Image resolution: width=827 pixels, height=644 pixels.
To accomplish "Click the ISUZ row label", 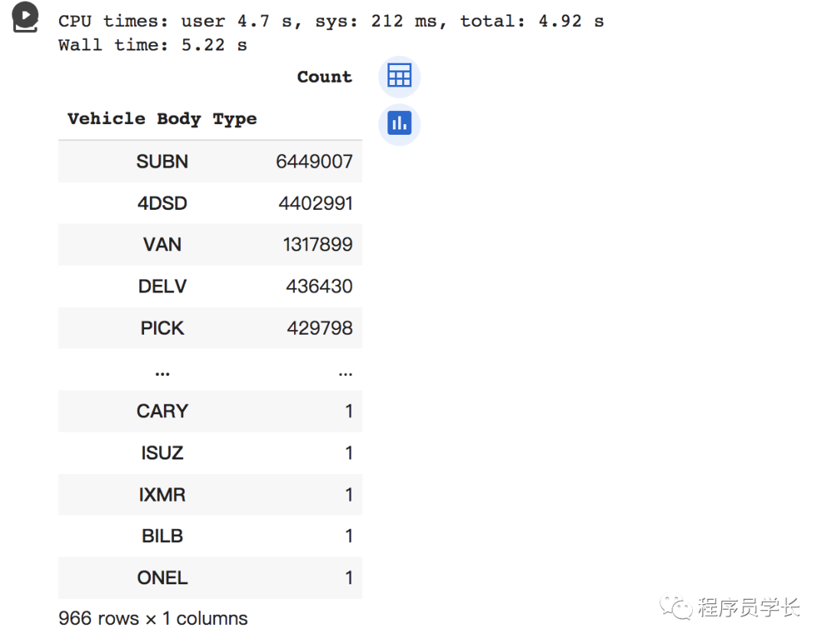I will click(x=162, y=453).
